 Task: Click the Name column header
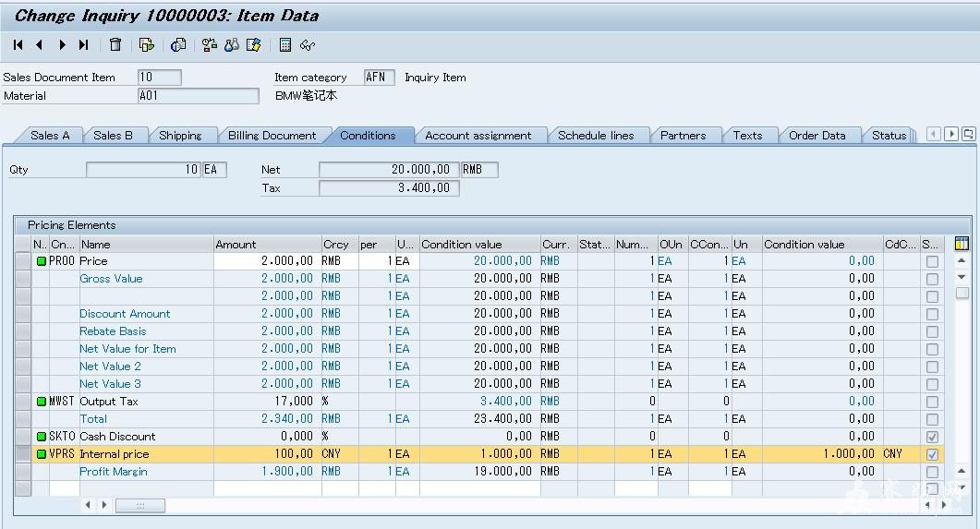click(x=146, y=245)
